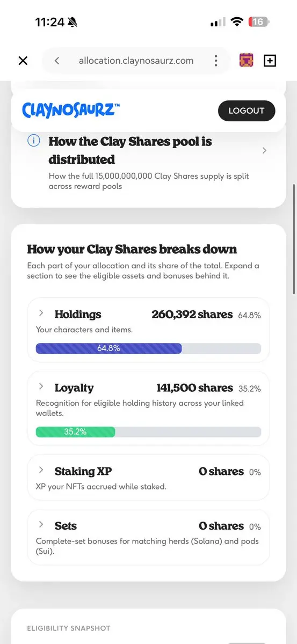The height and width of the screenshot is (644, 297).
Task: Expand the Loyalty section chevron
Action: [x=41, y=386]
